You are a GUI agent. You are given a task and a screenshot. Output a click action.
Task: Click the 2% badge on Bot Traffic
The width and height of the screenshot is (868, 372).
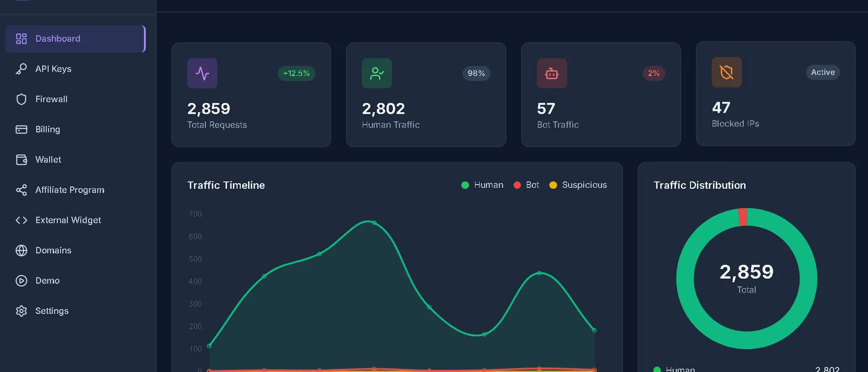tap(654, 73)
